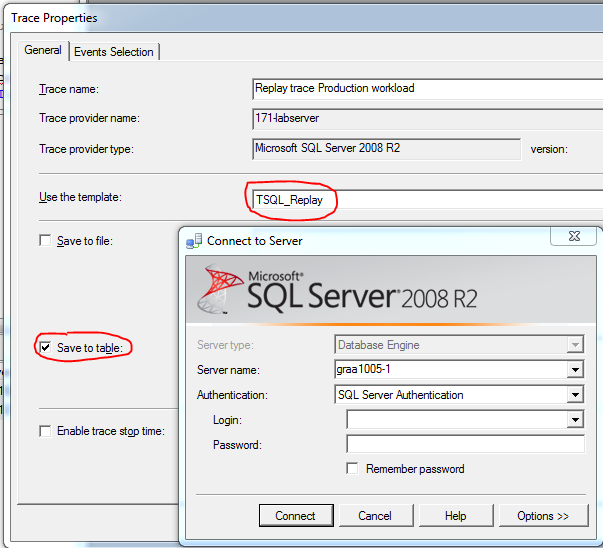Click the Trace provider name field

point(428,119)
